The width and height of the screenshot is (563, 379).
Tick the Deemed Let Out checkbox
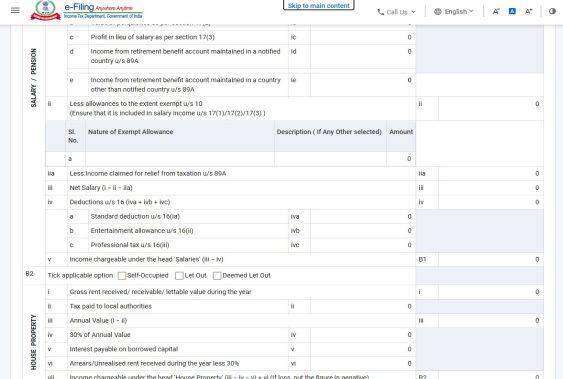click(217, 276)
